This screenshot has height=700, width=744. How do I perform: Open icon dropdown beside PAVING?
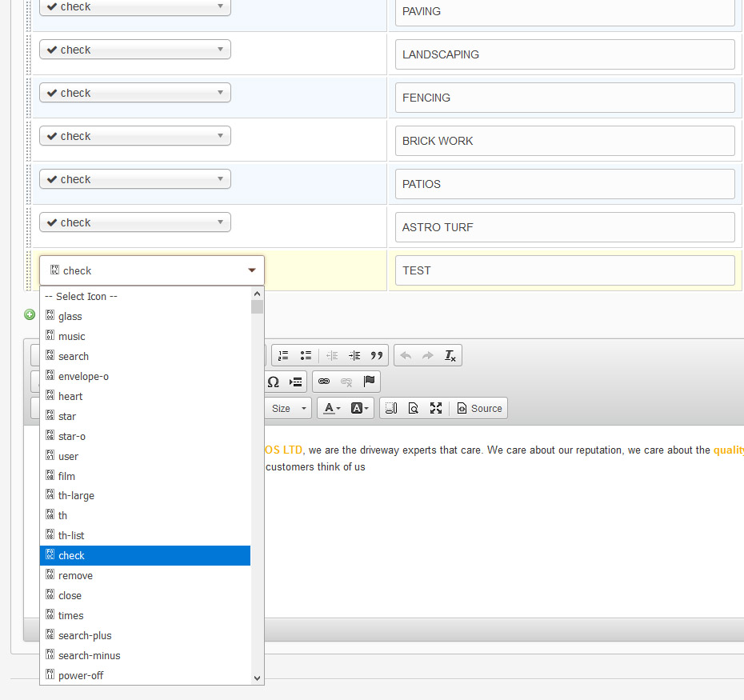tap(135, 7)
